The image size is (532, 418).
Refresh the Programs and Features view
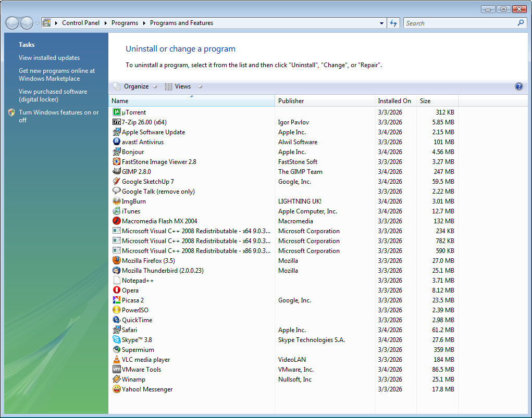click(x=393, y=23)
